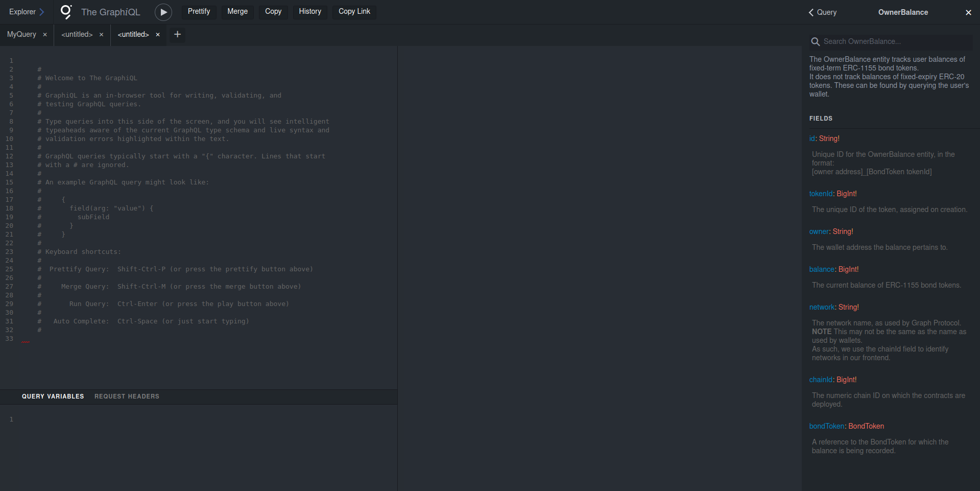Click the Merge button
Viewport: 980px width, 491px height.
pyautogui.click(x=237, y=12)
